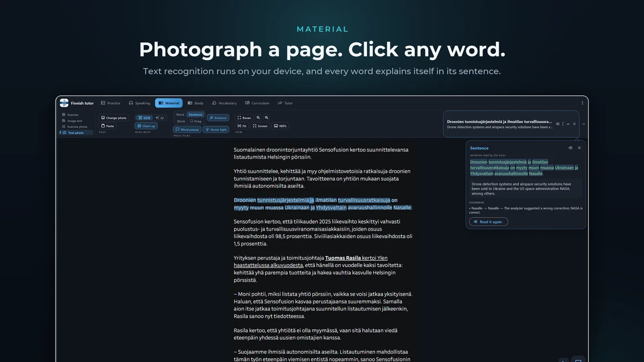This screenshot has width=644, height=362.
Task: Choose Block press-pick mode
Action: pyautogui.click(x=181, y=121)
